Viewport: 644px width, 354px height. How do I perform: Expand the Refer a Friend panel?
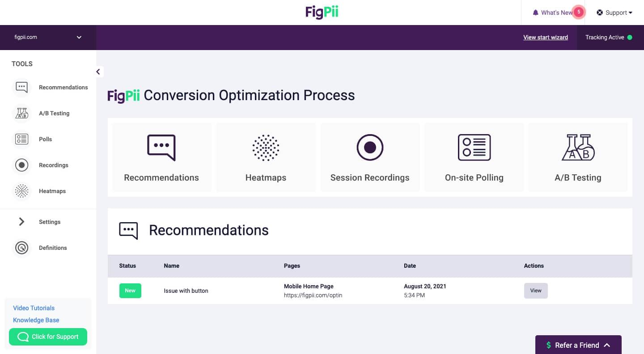[x=578, y=345]
